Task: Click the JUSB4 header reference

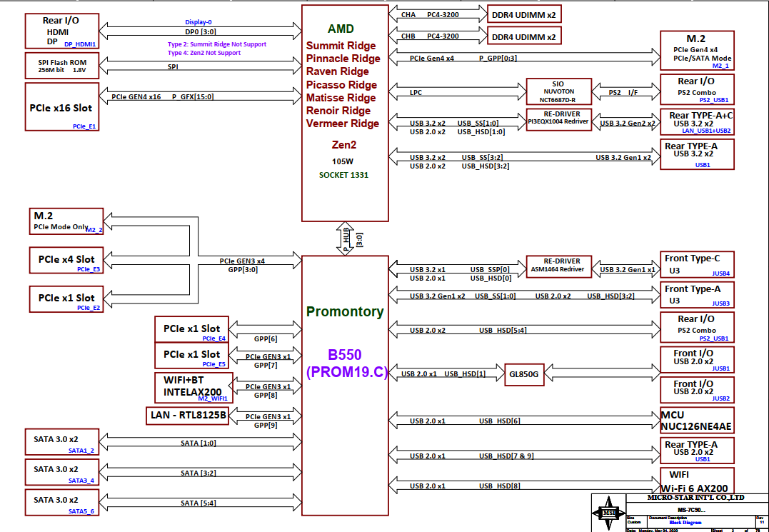Action: (x=720, y=273)
